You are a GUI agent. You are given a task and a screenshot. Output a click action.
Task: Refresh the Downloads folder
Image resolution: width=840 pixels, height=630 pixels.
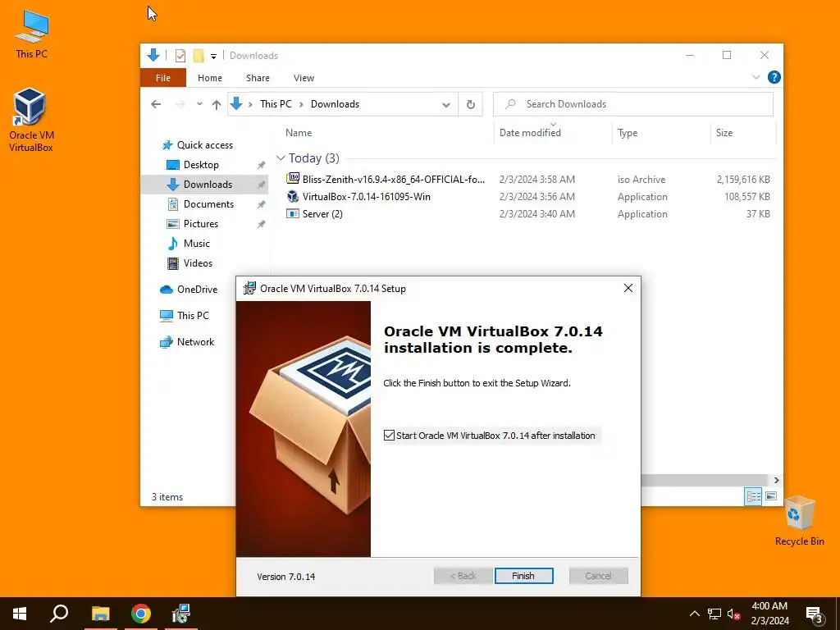[470, 104]
